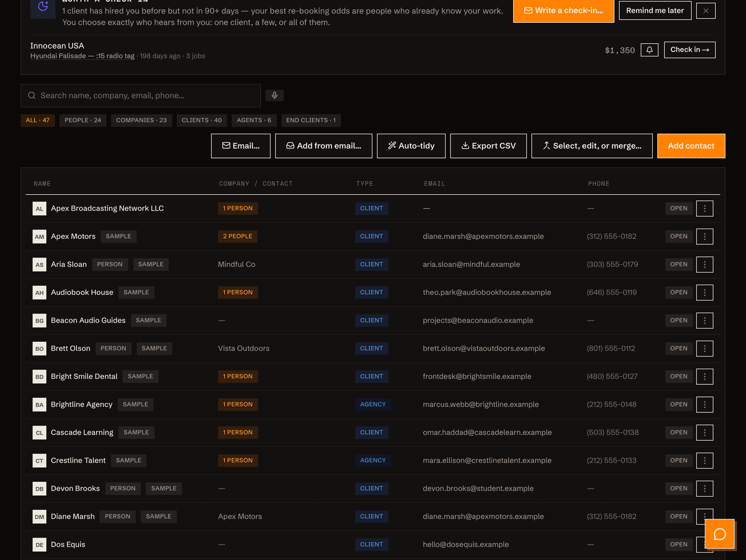
Task: Open the row menu for Bright Smile Dental
Action: pos(705,376)
